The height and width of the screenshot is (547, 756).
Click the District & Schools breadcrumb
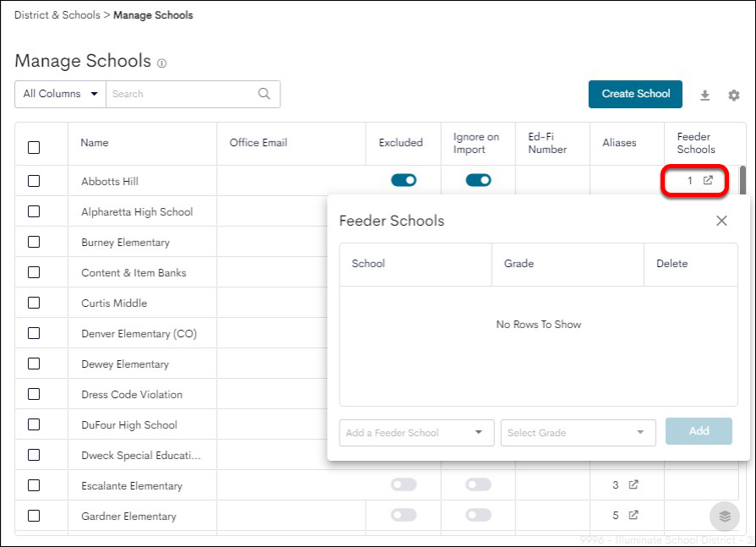57,15
